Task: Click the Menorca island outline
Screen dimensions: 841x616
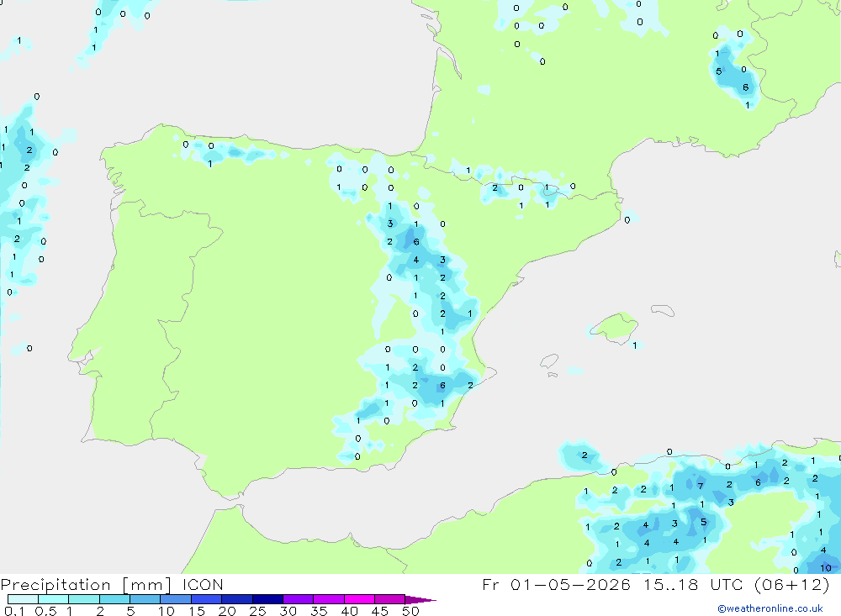Action: (663, 310)
